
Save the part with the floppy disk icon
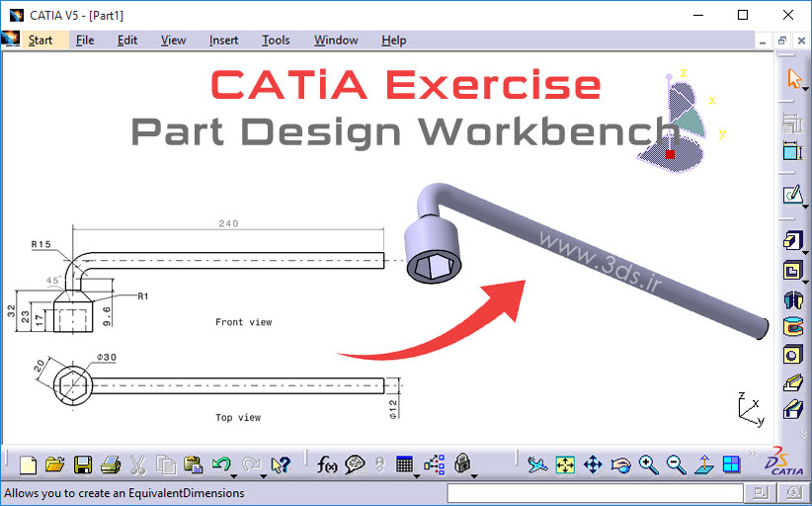tap(83, 464)
